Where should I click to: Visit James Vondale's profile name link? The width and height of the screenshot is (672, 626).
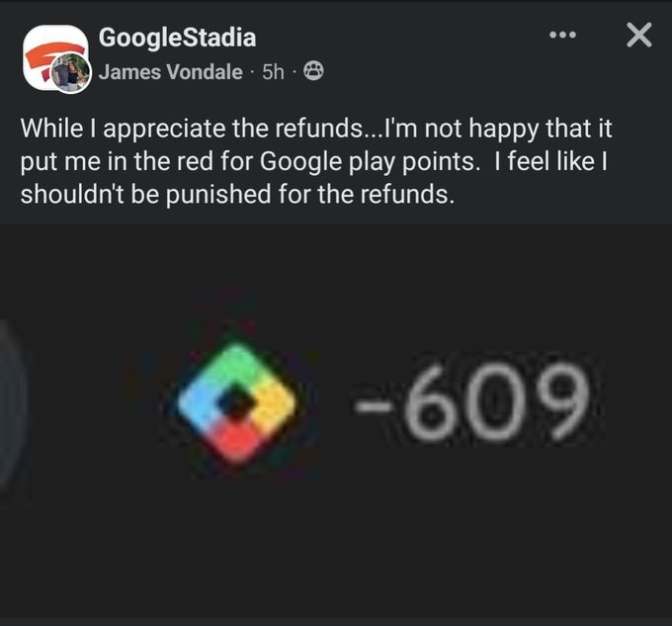171,71
